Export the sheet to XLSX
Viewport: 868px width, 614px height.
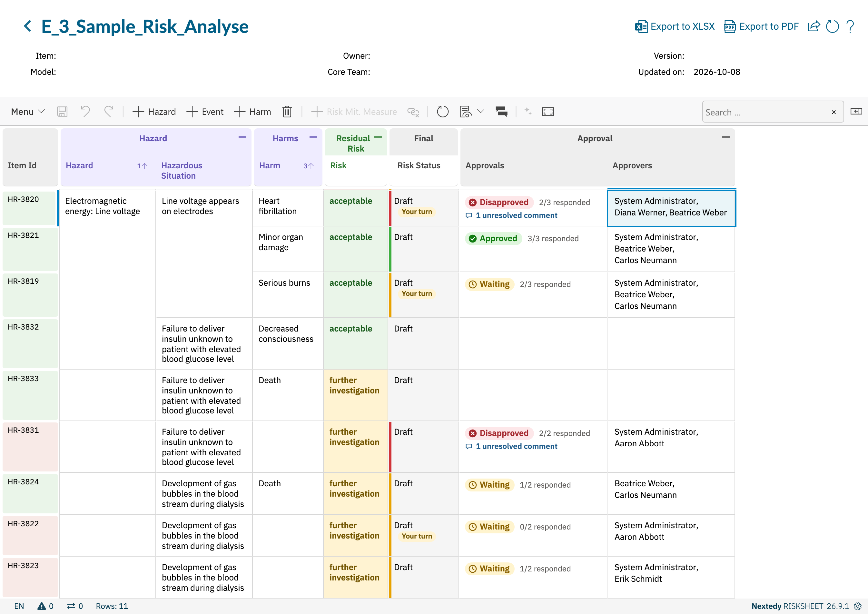coord(675,26)
